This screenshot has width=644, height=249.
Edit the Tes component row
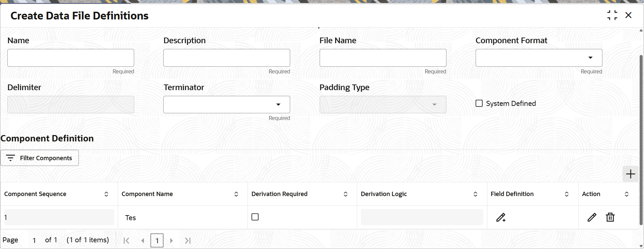pos(592,217)
